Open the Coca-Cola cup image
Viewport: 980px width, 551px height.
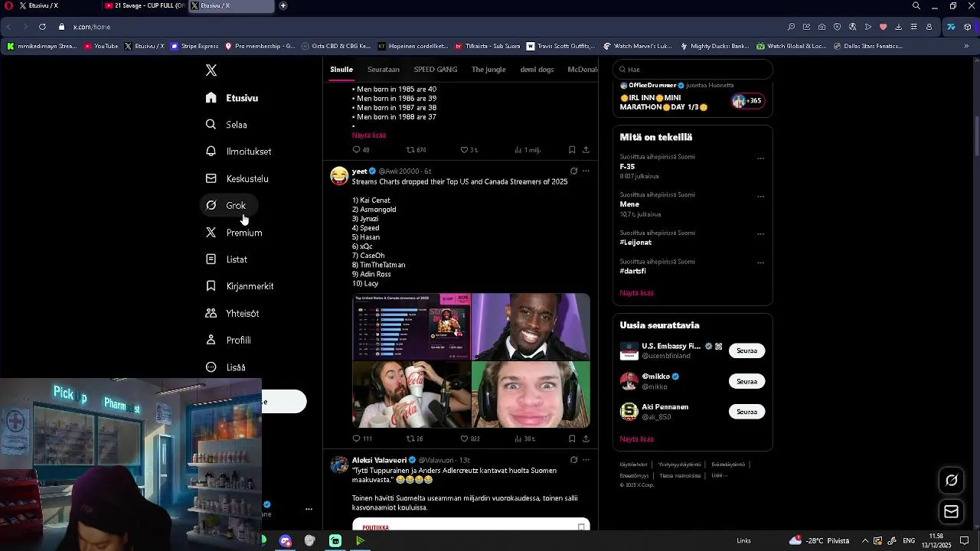(411, 394)
